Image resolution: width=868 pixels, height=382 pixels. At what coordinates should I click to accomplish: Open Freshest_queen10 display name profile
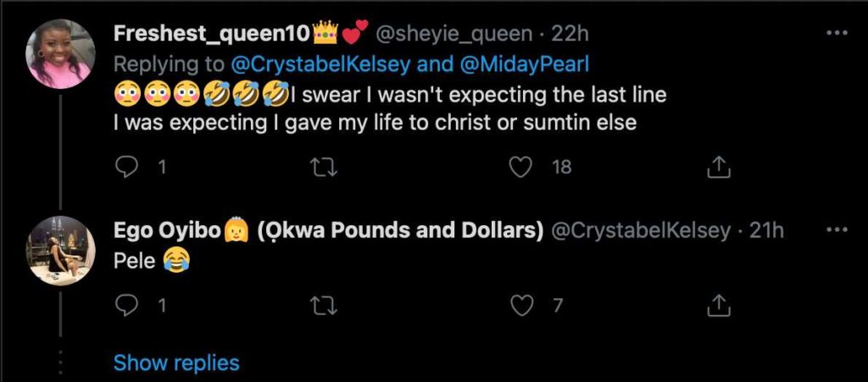pyautogui.click(x=213, y=34)
